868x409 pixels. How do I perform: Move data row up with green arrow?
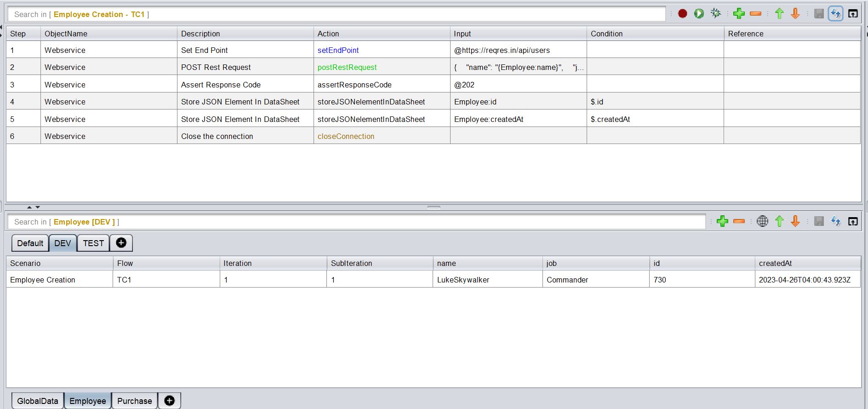(x=779, y=221)
